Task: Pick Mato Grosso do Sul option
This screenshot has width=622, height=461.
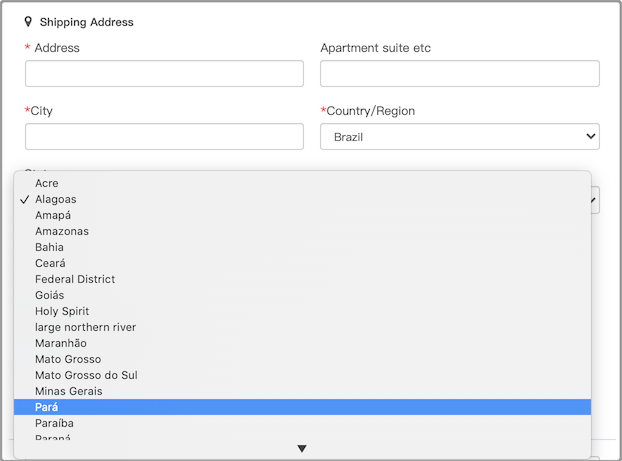Action: [x=86, y=375]
